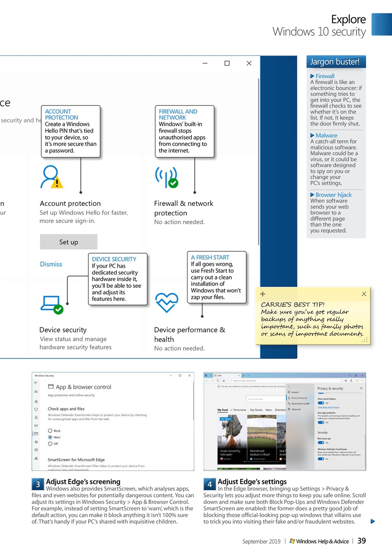Switch to the My Feed tab

coord(224,409)
